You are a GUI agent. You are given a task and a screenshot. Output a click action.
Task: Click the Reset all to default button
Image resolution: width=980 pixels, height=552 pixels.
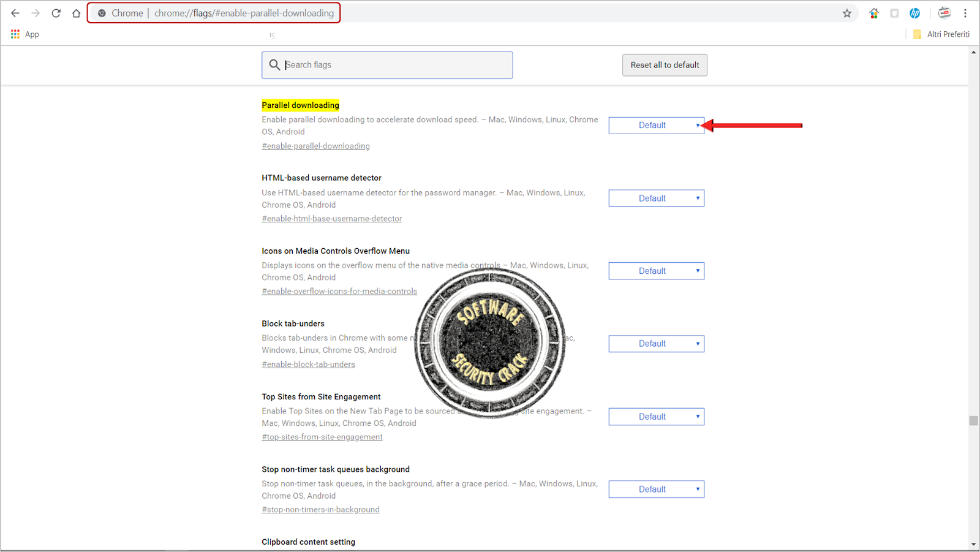665,64
